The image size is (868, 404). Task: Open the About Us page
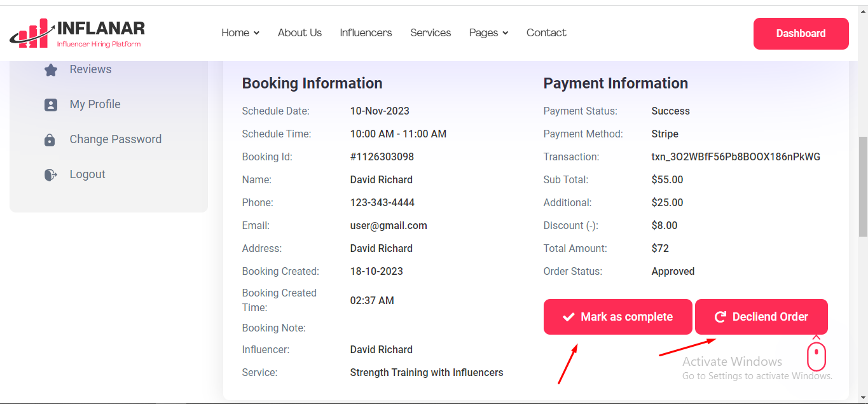click(x=300, y=32)
